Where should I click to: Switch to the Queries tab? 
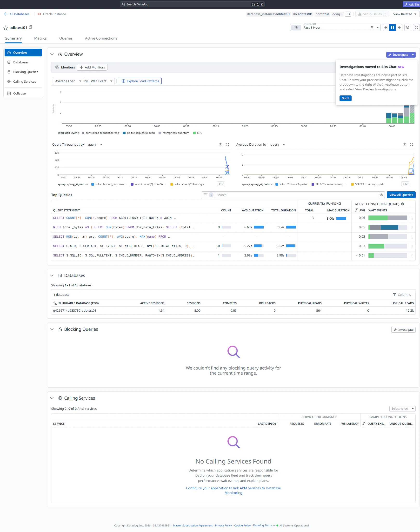pos(66,38)
